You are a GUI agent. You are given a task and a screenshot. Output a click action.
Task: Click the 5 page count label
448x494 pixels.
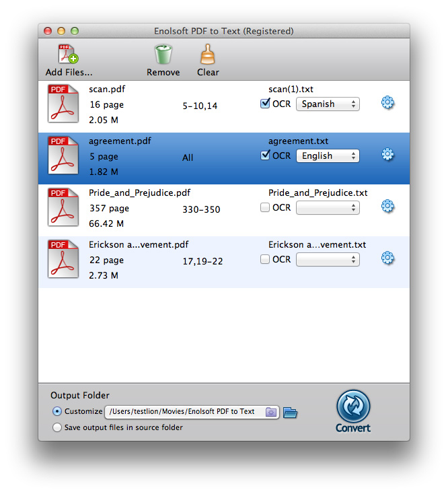(104, 157)
